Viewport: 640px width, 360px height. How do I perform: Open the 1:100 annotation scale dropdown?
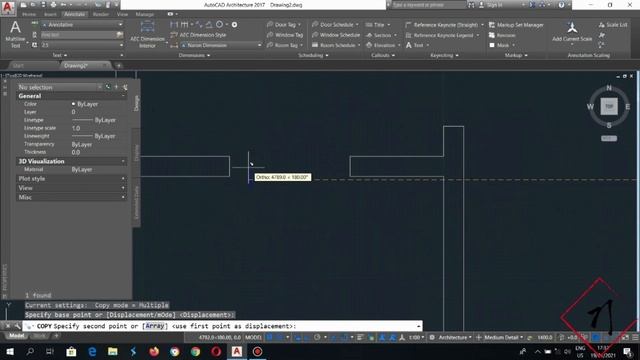click(x=416, y=338)
